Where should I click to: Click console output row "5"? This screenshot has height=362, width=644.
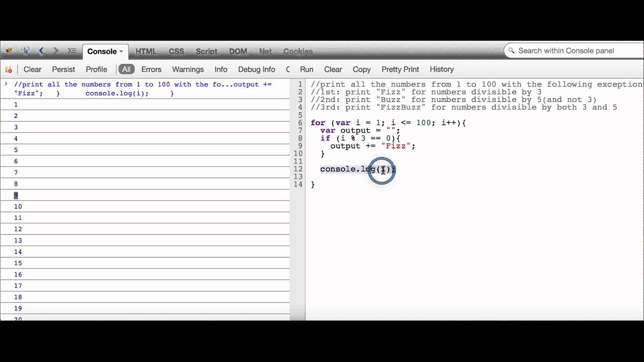[x=145, y=150]
